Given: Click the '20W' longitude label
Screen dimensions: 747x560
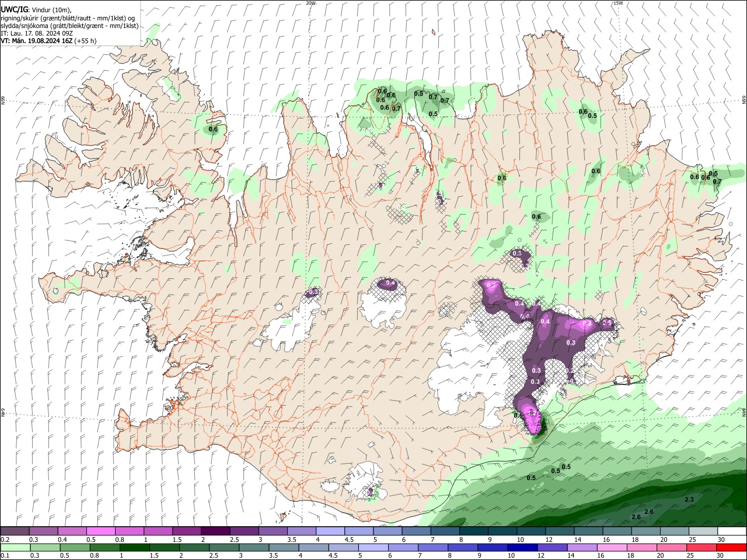Looking at the screenshot, I should pyautogui.click(x=310, y=3).
